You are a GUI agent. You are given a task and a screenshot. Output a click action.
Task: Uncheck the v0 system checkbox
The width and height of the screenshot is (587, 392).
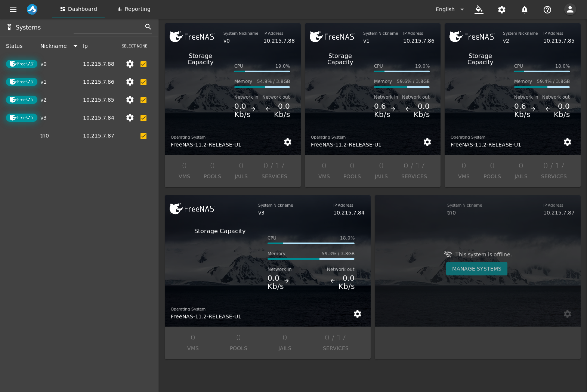click(x=143, y=64)
